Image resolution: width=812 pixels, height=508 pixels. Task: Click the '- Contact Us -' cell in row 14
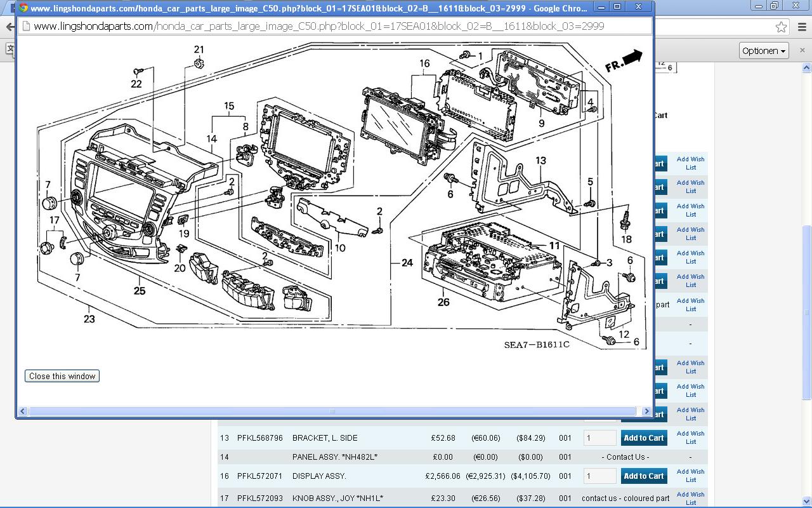point(625,457)
